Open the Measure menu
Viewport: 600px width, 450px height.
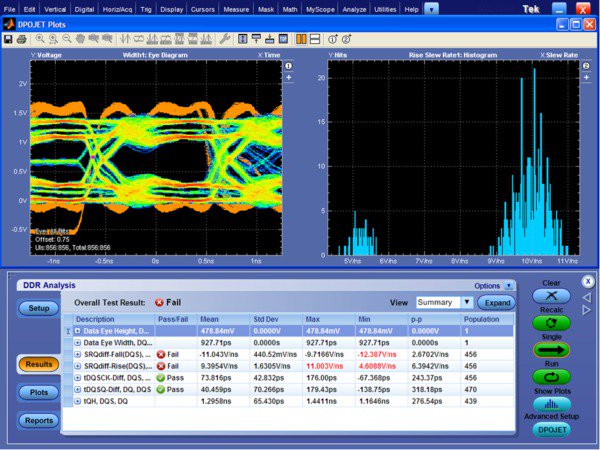coord(236,9)
